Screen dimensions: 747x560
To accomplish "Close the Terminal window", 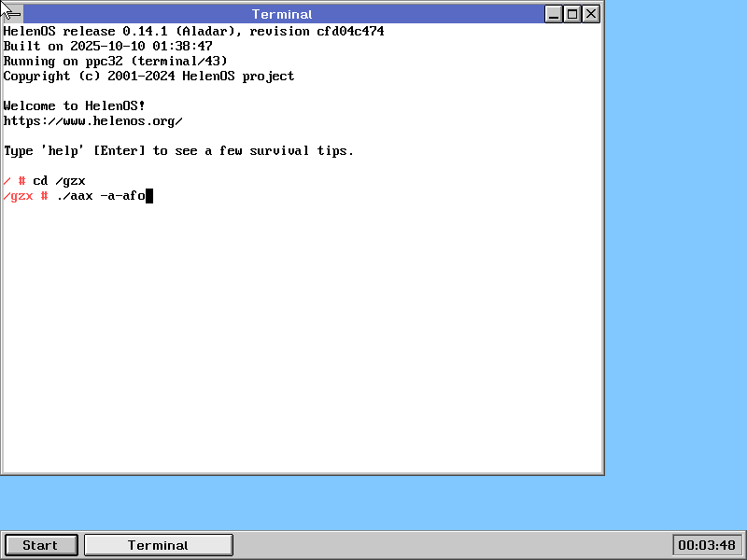I will click(x=592, y=14).
